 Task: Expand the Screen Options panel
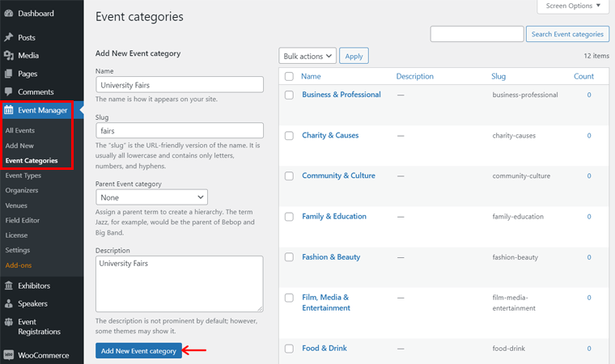coord(574,6)
